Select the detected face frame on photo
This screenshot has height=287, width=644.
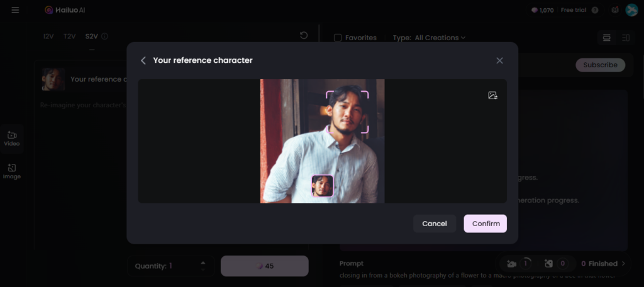pyautogui.click(x=347, y=112)
